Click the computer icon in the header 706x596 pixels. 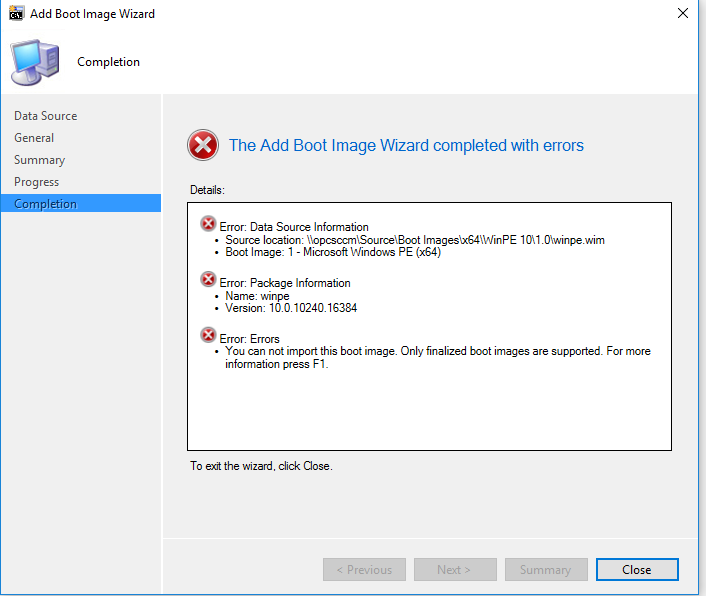(35, 62)
